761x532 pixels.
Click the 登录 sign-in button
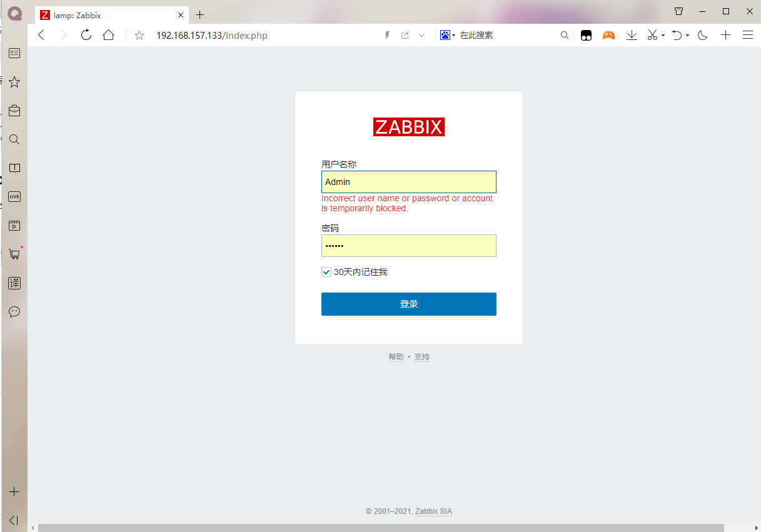pyautogui.click(x=409, y=304)
